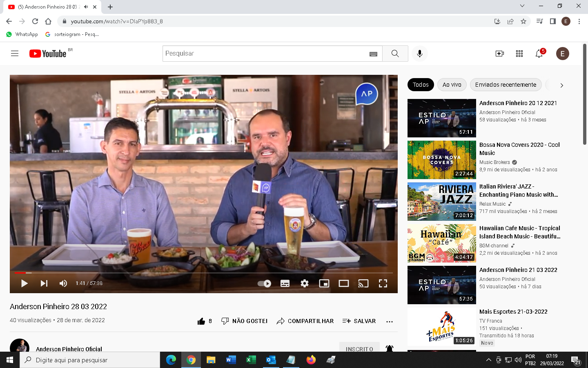This screenshot has width=588, height=368.
Task: Seek on the video progress bar
Action: coord(204,273)
